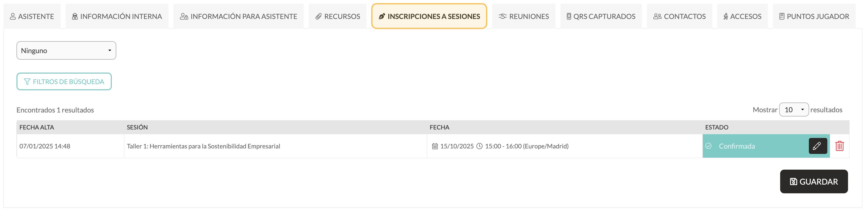Open the Reuniones tab
Viewport: 868px width, 224px height.
pos(524,16)
